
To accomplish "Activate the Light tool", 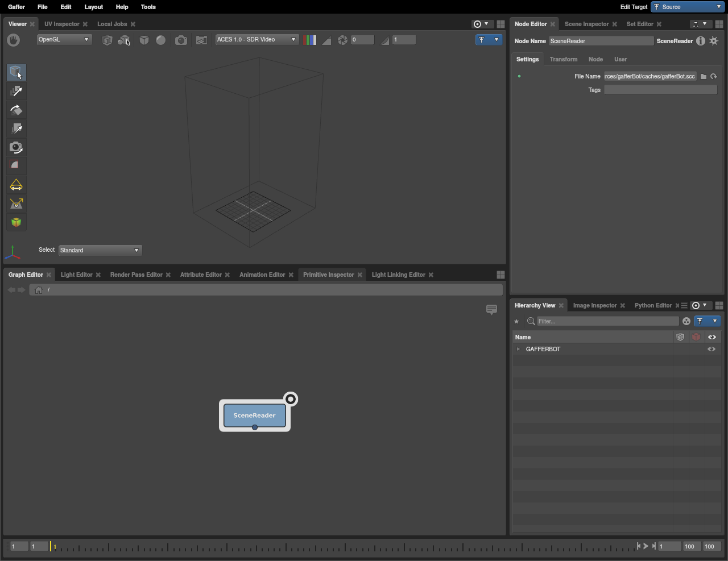I will (x=16, y=185).
